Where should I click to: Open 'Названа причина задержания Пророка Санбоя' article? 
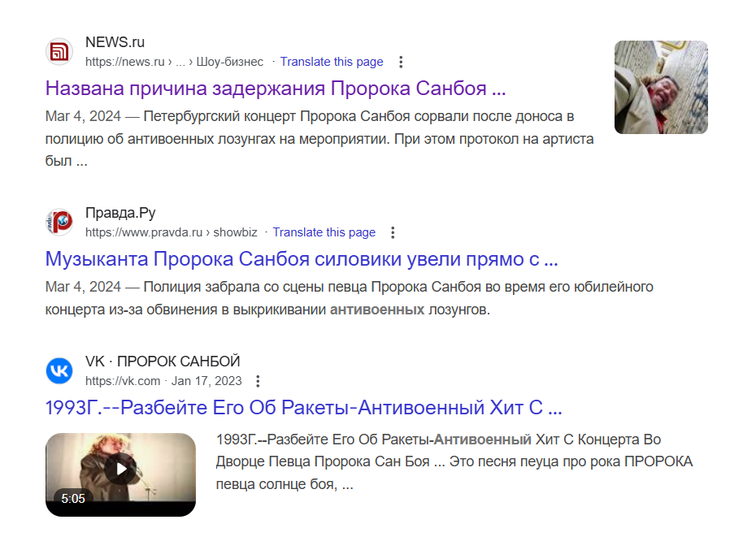(276, 88)
